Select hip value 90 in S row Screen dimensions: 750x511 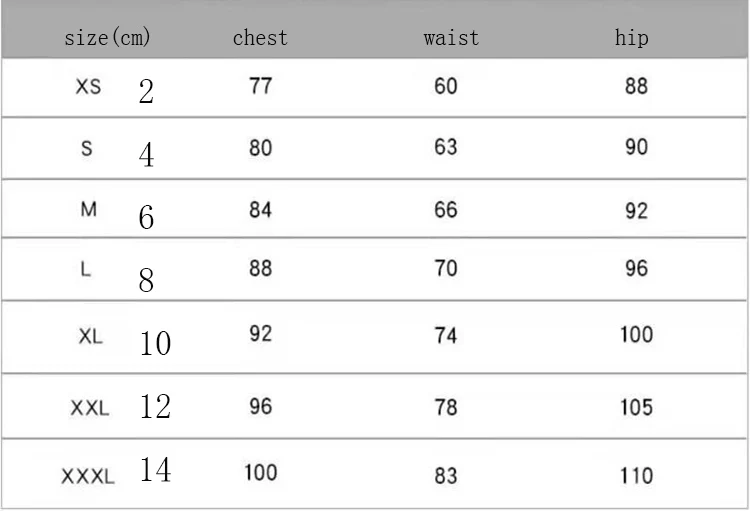coord(636,148)
